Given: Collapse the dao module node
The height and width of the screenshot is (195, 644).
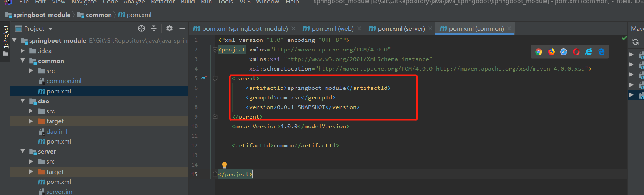Looking at the screenshot, I should coord(23,101).
